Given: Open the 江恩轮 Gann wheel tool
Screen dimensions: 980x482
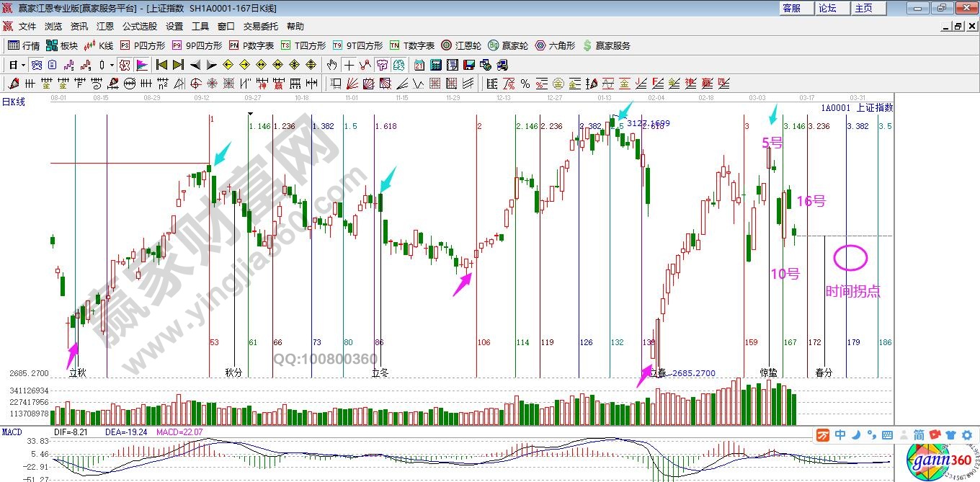Looking at the screenshot, I should point(462,45).
